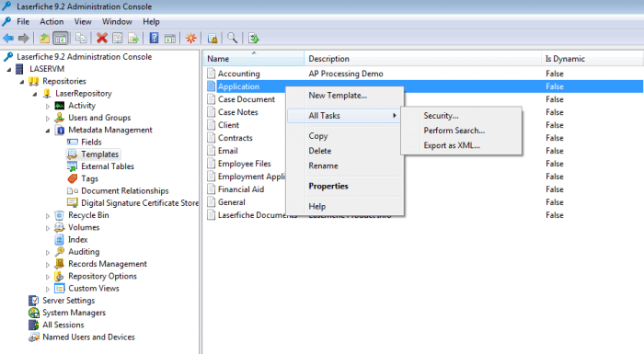Click the blue Back arrow in toolbar

pyautogui.click(x=8, y=39)
